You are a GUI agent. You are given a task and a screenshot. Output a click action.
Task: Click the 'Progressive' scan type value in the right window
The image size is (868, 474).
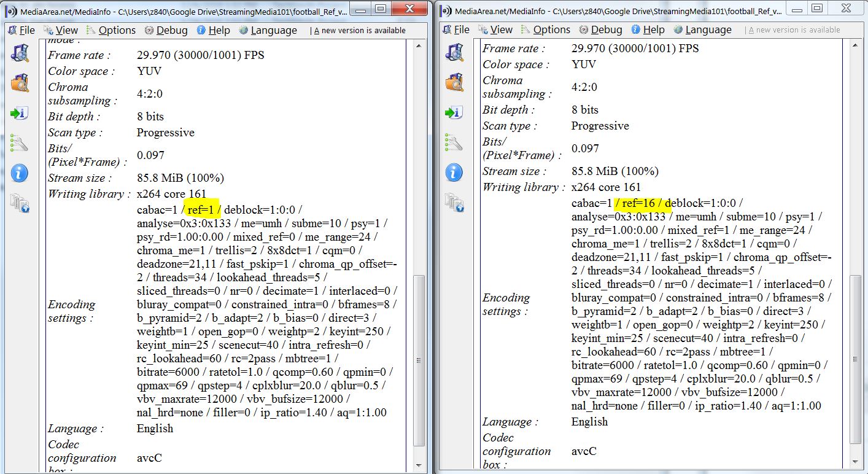tap(600, 126)
